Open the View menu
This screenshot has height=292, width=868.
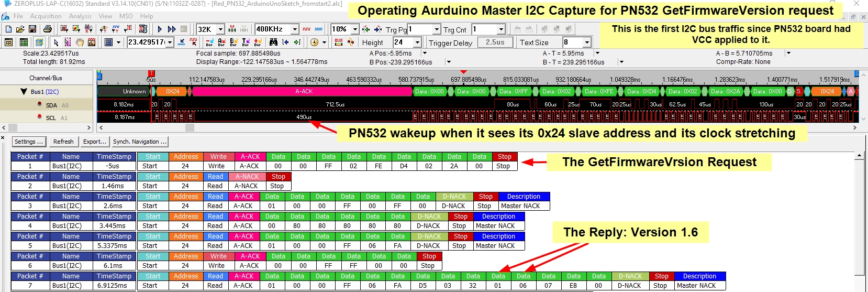pyautogui.click(x=105, y=16)
